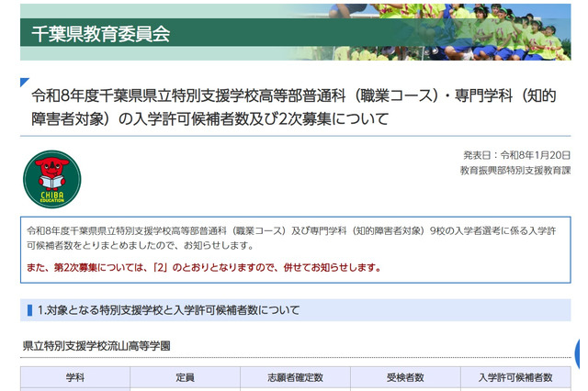Click the department name 教育振興部特別支援教育課
The image size is (588, 391).
point(515,171)
